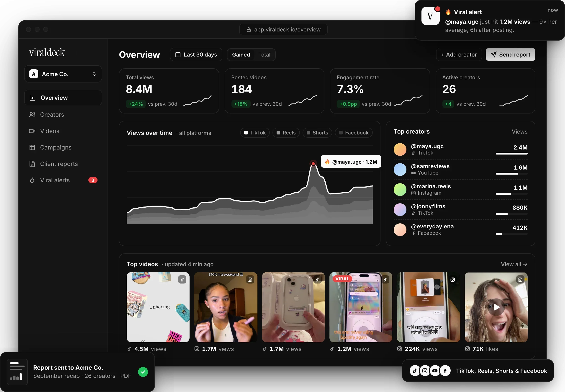565x392 pixels.
Task: Open the Overview sidebar item
Action: (x=63, y=98)
